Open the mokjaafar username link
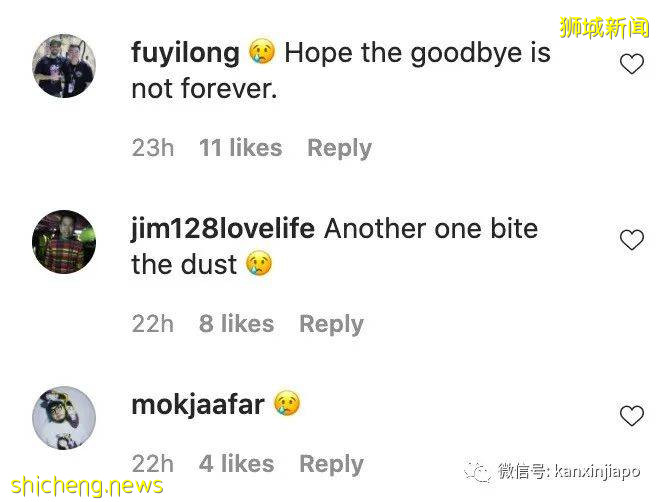662x502 pixels. (198, 405)
